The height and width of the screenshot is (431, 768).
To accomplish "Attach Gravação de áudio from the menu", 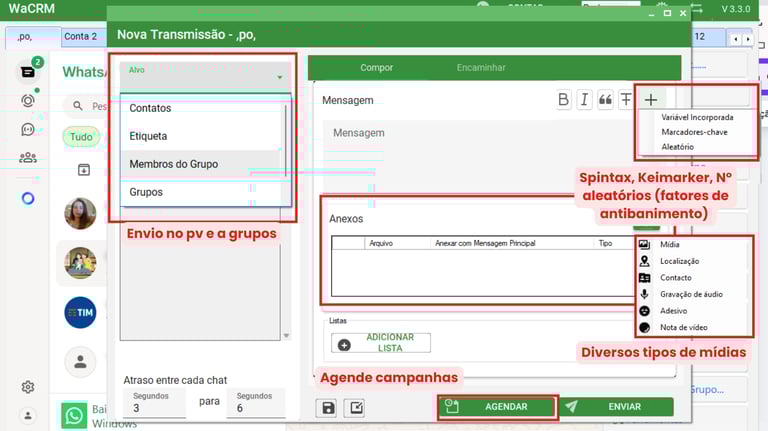I will click(x=691, y=294).
